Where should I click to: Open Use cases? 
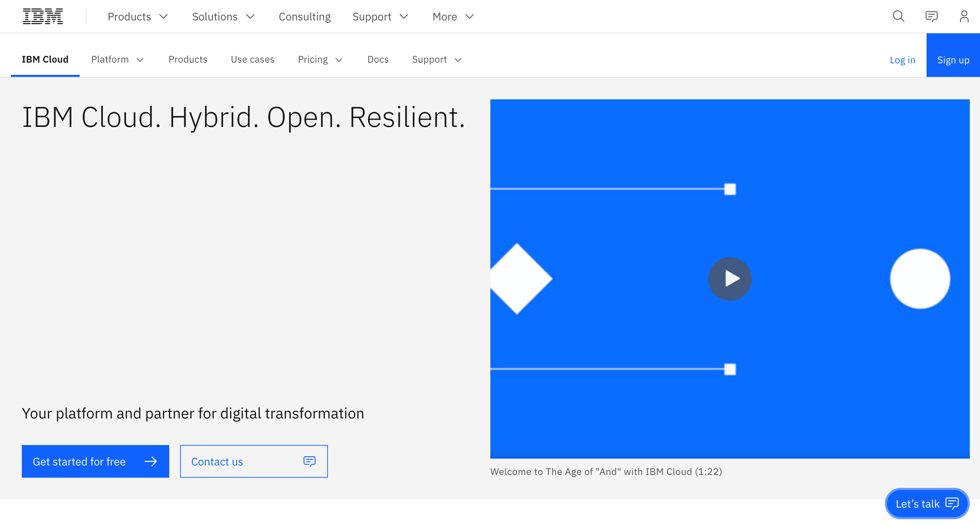tap(253, 59)
